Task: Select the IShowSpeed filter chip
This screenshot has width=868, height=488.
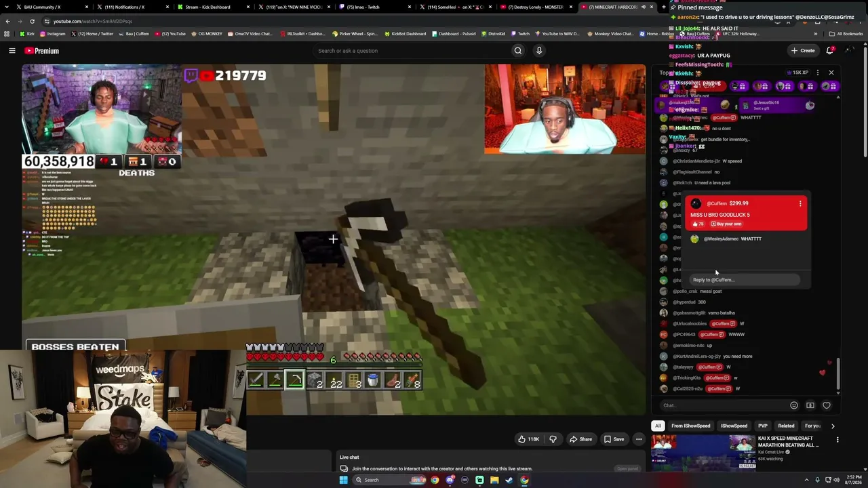Action: (734, 426)
